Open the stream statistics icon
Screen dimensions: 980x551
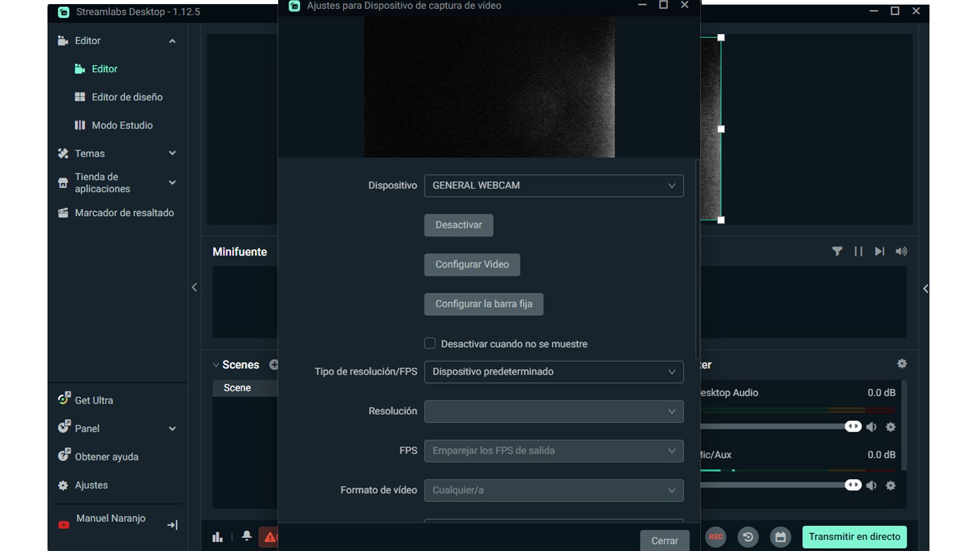217,537
